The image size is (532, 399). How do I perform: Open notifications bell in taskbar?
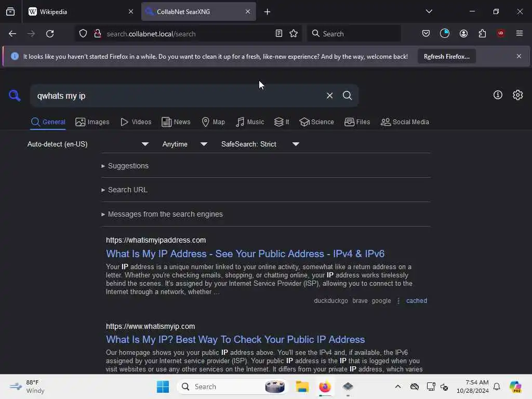[x=497, y=387]
